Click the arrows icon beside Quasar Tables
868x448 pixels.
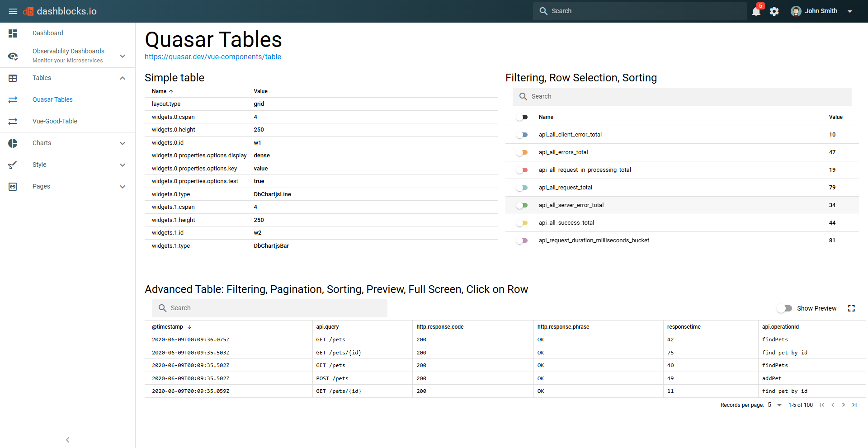coord(13,100)
